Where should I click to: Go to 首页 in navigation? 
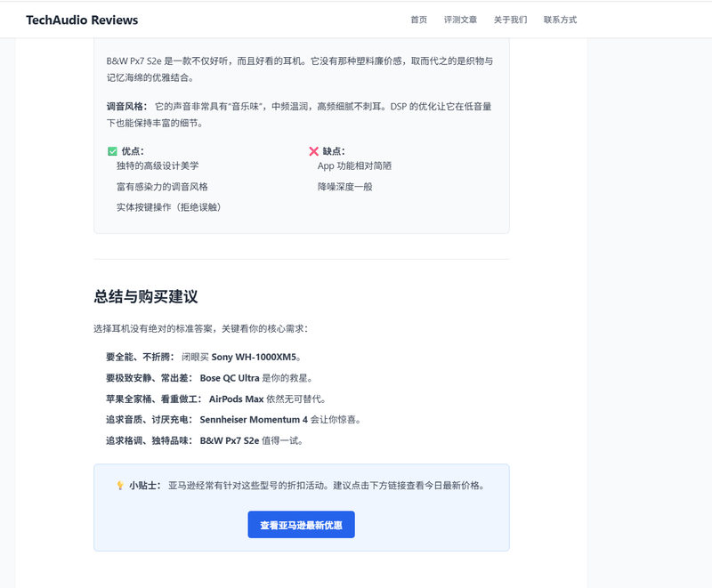tap(418, 20)
